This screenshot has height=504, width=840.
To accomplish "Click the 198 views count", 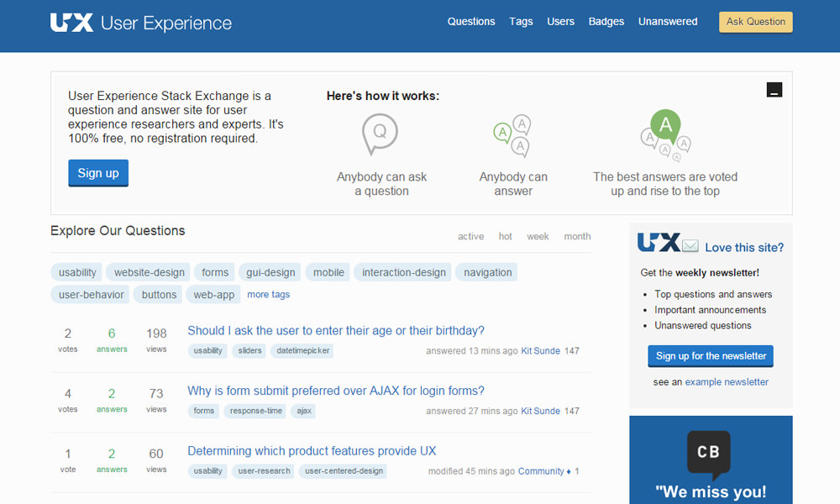I will [x=156, y=339].
